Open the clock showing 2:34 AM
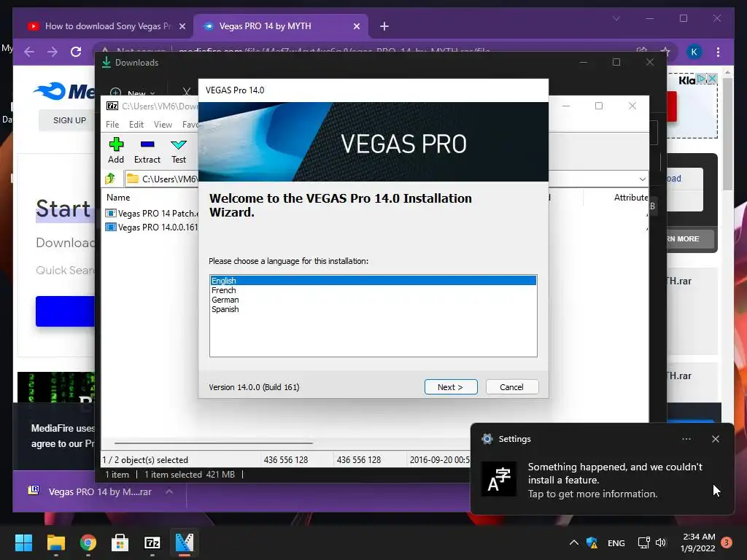Viewport: 747px width, 560px height. (698, 542)
